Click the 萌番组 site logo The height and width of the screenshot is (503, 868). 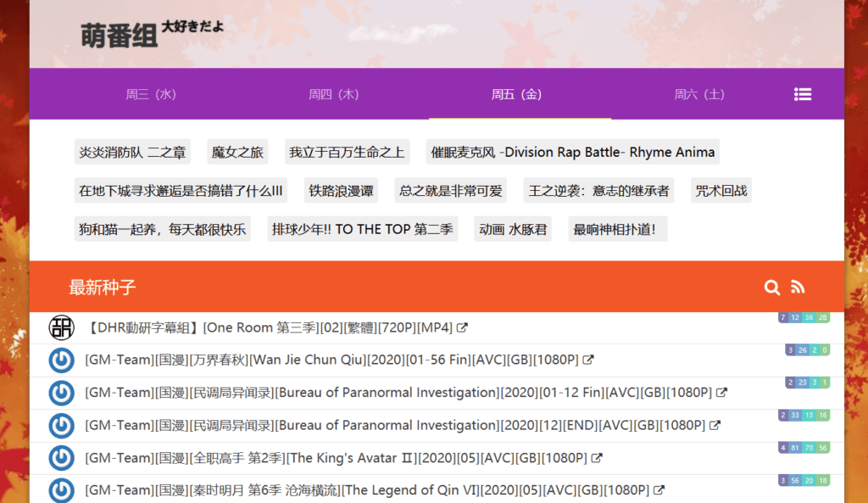pos(120,35)
